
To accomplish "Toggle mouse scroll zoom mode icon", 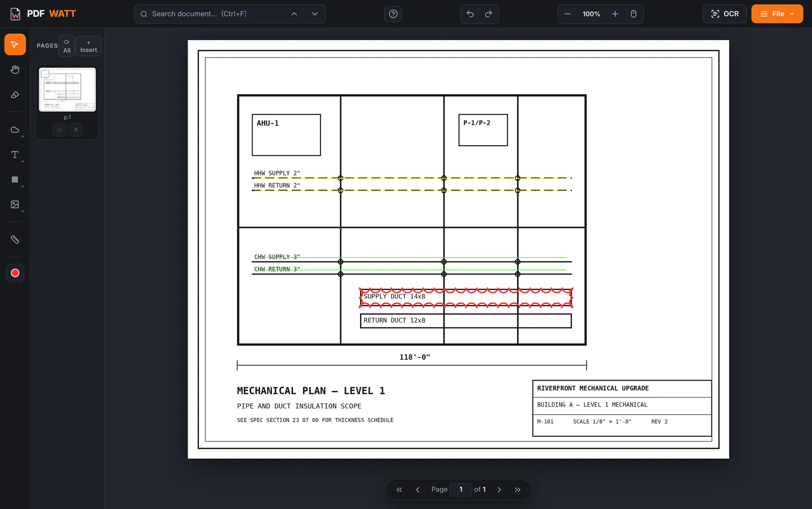I will tap(633, 14).
